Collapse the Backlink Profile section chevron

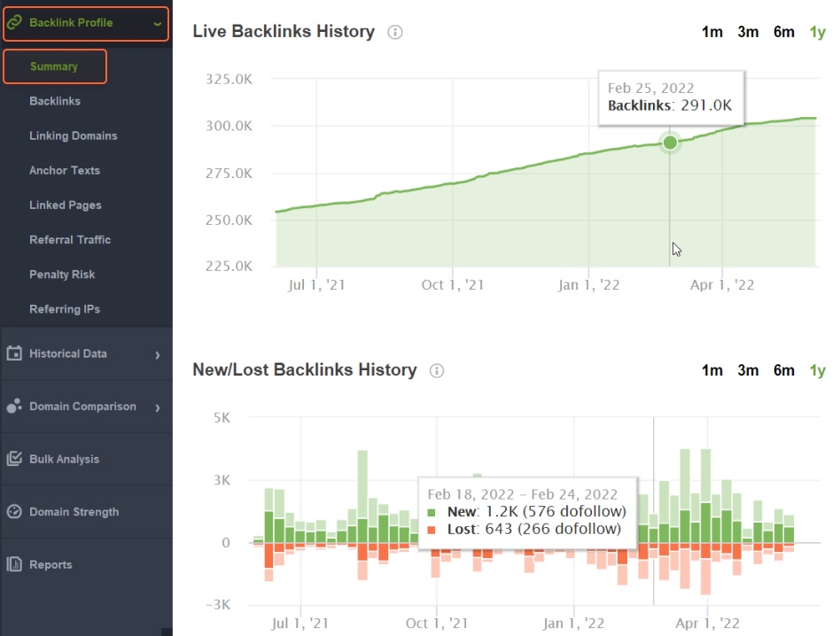pyautogui.click(x=157, y=24)
